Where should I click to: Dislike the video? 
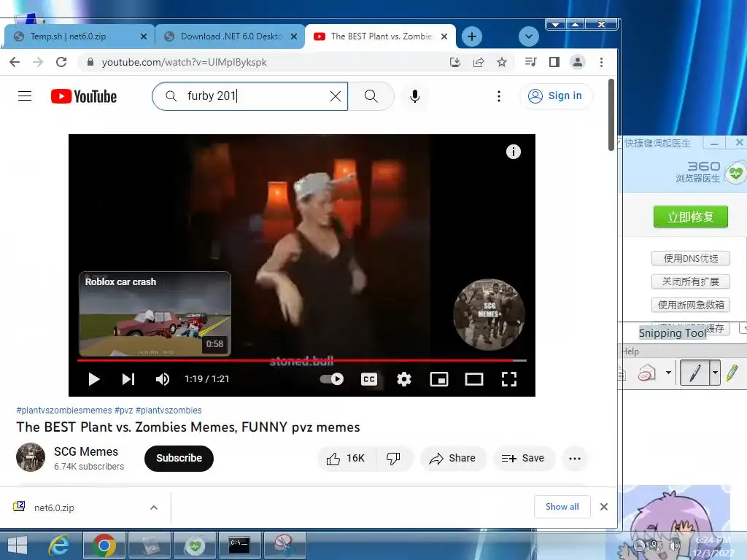click(x=393, y=458)
